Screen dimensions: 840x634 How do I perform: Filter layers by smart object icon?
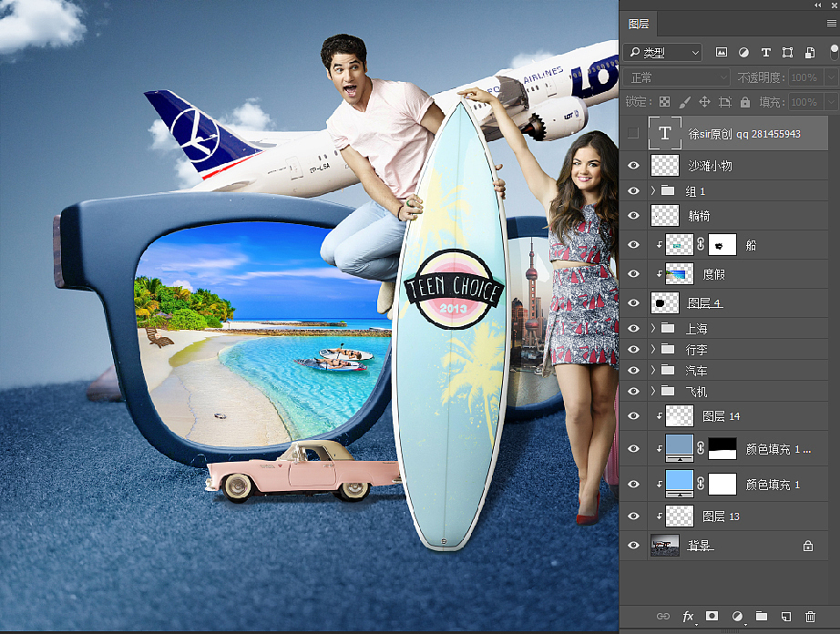pyautogui.click(x=809, y=53)
